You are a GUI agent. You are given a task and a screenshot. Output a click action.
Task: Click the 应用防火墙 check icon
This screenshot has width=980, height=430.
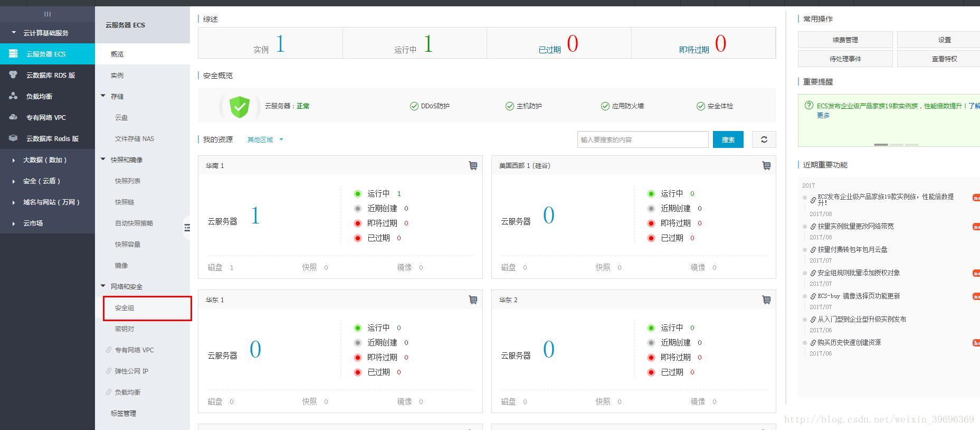coord(605,106)
